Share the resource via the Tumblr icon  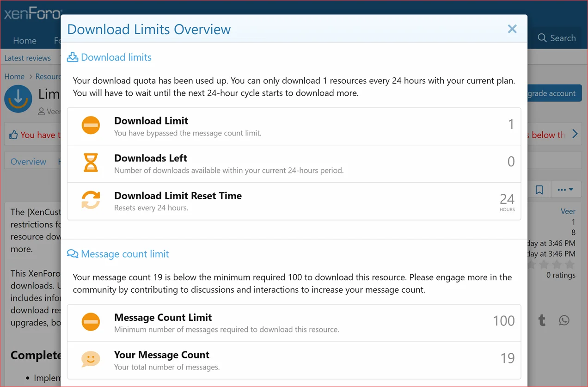tap(541, 320)
